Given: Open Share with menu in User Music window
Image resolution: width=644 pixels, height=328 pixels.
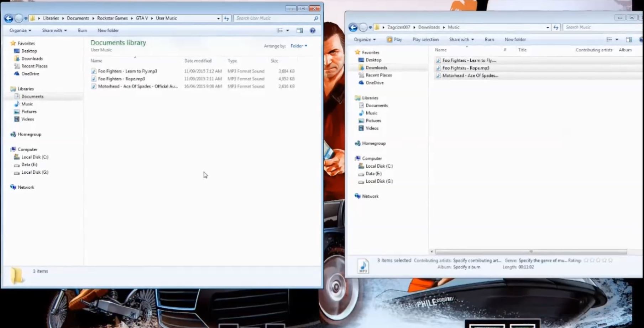Looking at the screenshot, I should tap(54, 31).
